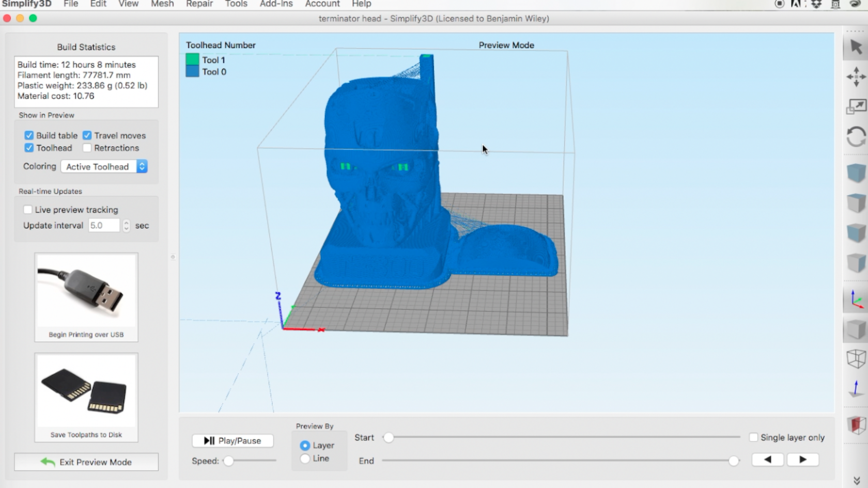Enable the Retractions checkbox
This screenshot has width=868, height=488.
(87, 148)
